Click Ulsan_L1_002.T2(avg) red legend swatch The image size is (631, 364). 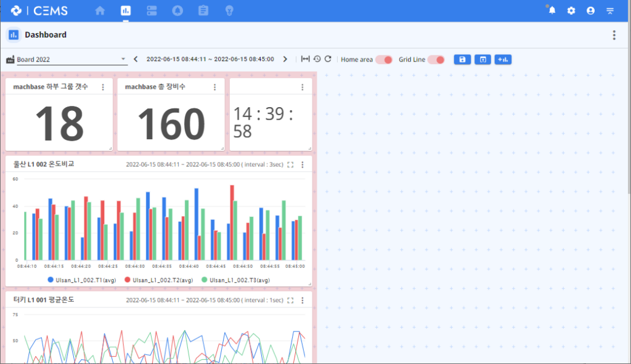click(128, 280)
